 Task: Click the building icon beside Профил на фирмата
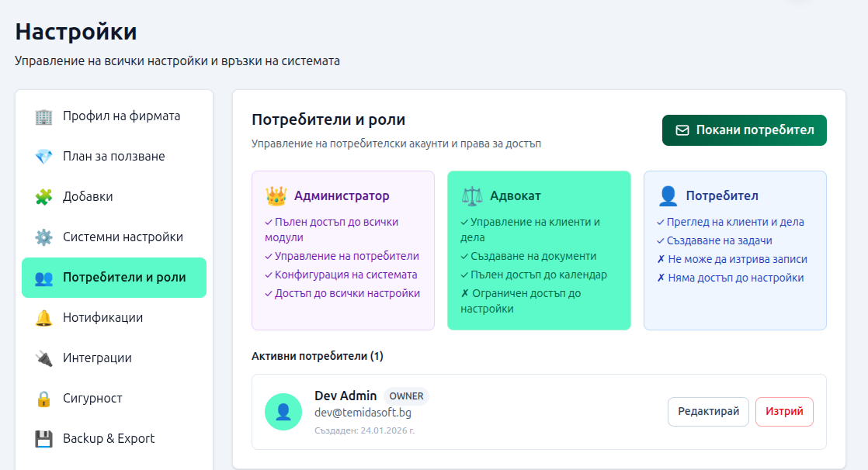pyautogui.click(x=43, y=116)
